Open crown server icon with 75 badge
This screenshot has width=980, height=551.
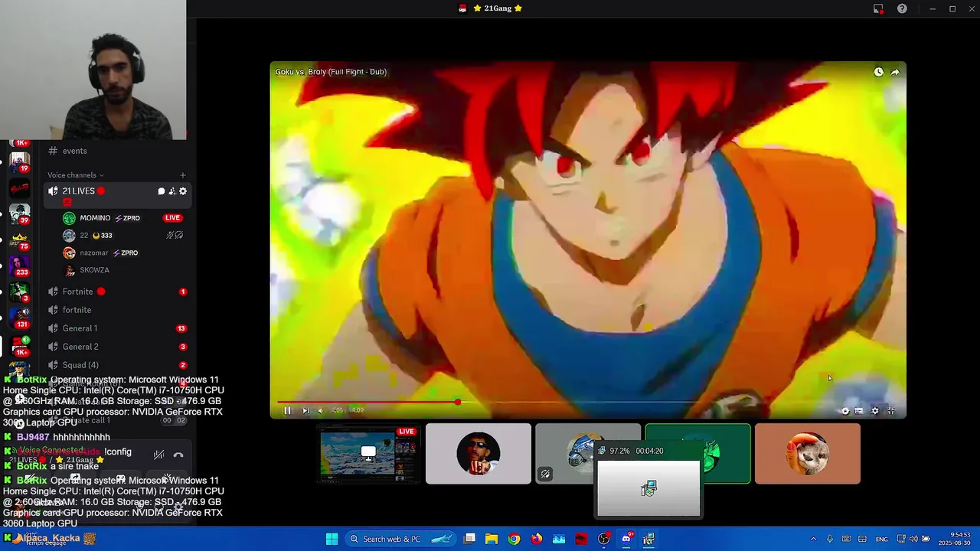point(19,240)
